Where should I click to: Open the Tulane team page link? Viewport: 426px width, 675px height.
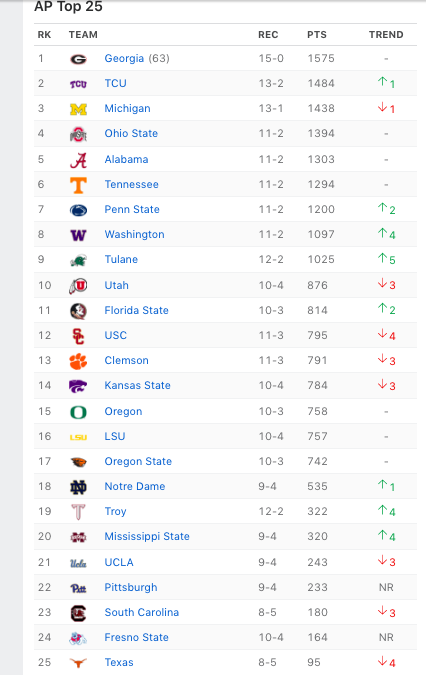point(121,260)
